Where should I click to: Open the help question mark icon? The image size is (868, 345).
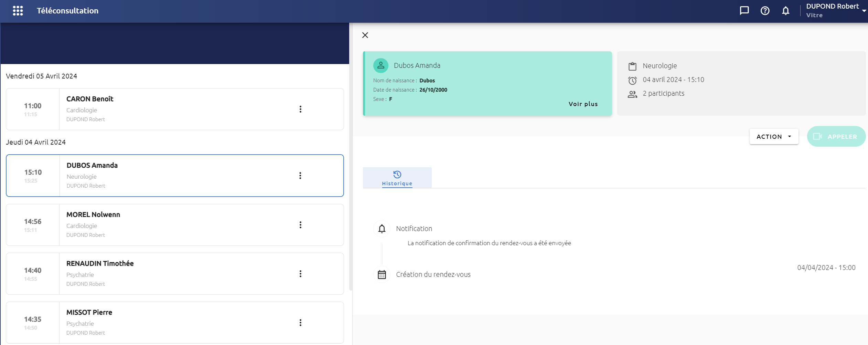coord(765,11)
